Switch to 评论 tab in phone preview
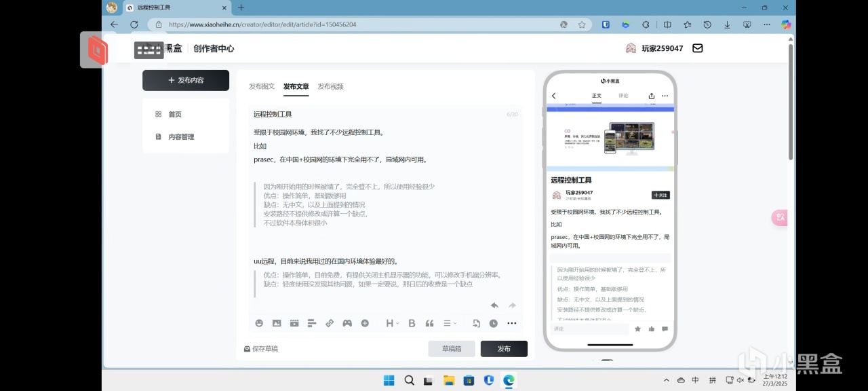Image resolution: width=868 pixels, height=391 pixels. coord(623,96)
